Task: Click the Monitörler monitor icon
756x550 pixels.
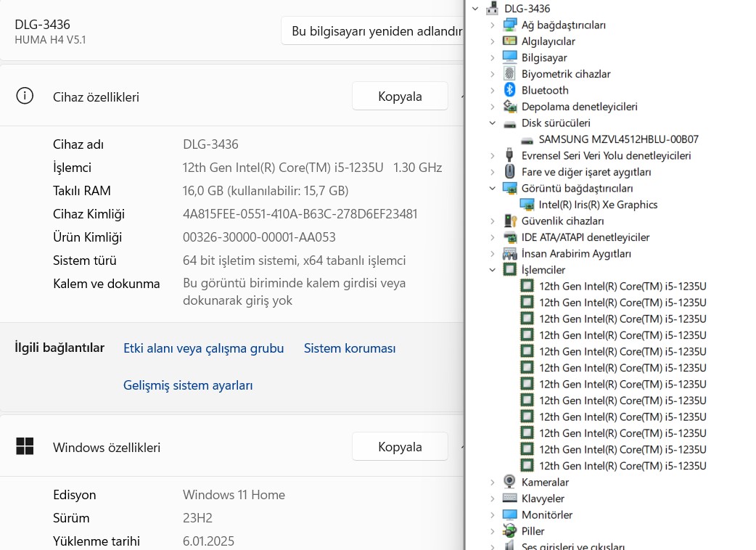Action: coord(509,514)
